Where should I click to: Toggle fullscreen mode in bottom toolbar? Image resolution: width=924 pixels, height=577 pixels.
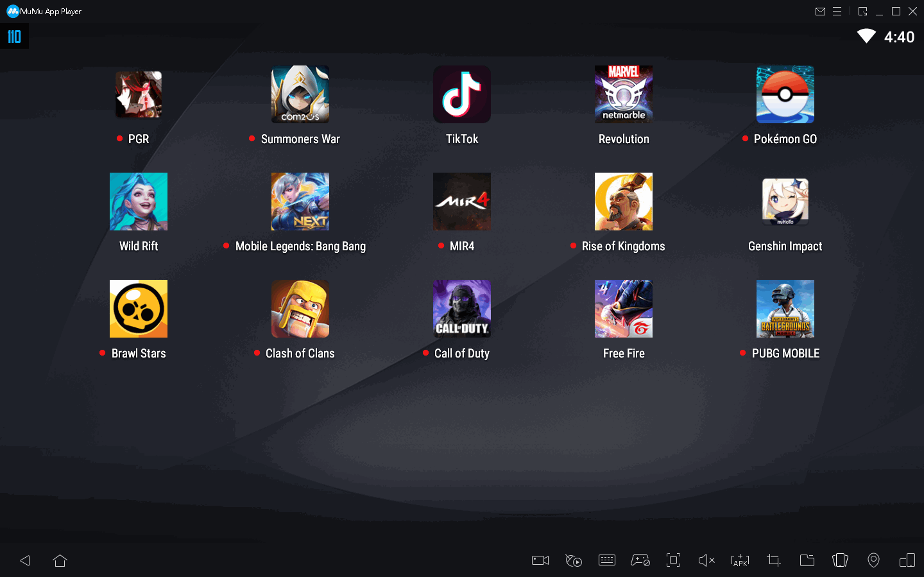point(673,560)
